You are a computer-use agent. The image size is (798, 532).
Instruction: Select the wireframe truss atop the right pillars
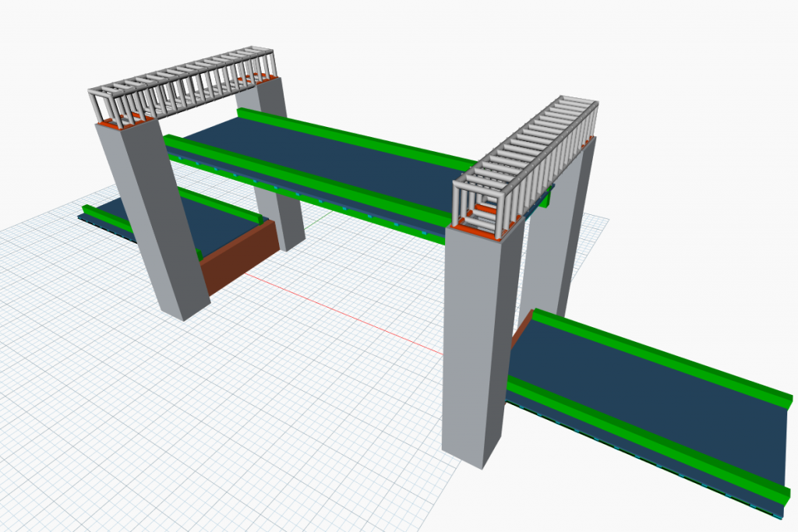tap(525, 167)
